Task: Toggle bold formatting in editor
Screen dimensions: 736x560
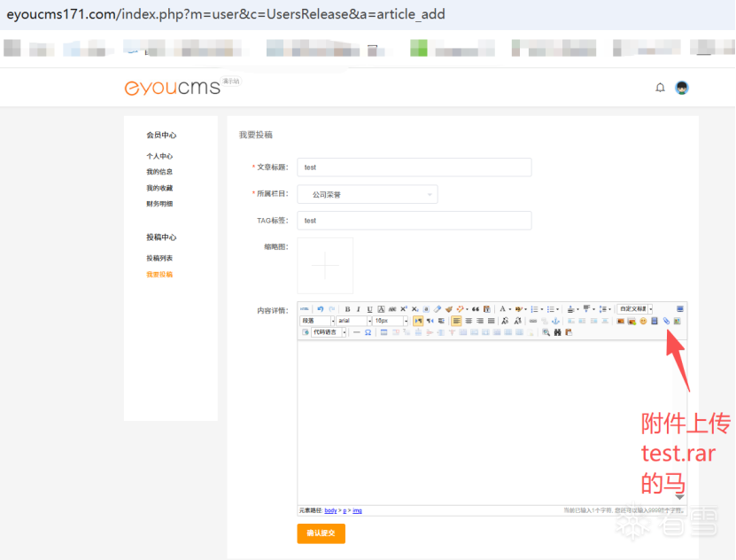Action: click(347, 309)
